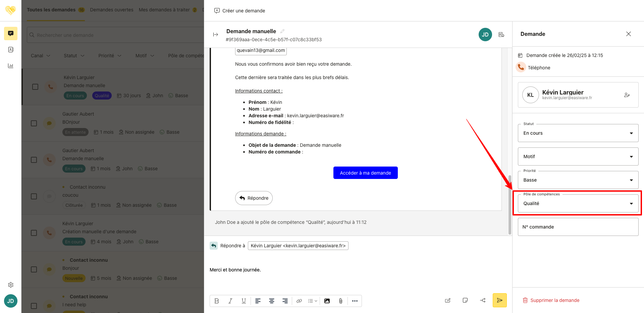The width and height of the screenshot is (644, 313).
Task: Send the reply with yellow arrow button
Action: pos(499,300)
